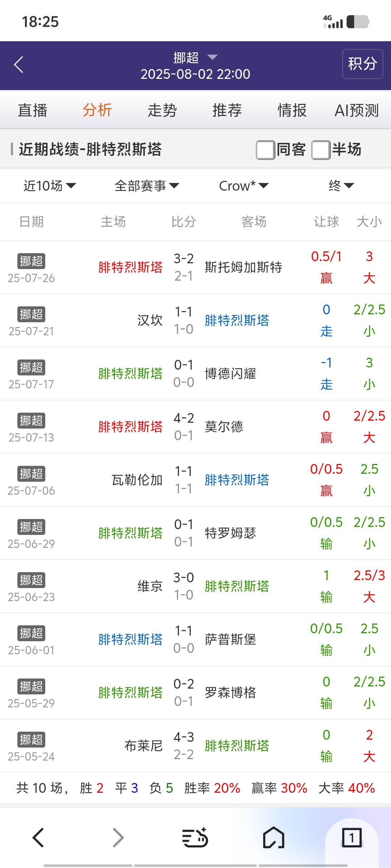Tap the 4G signal indicator
391x868 pixels.
(x=333, y=22)
